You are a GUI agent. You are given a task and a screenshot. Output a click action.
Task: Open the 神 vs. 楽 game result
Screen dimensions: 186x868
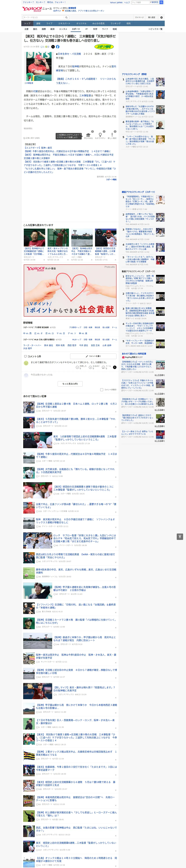click(x=83, y=333)
